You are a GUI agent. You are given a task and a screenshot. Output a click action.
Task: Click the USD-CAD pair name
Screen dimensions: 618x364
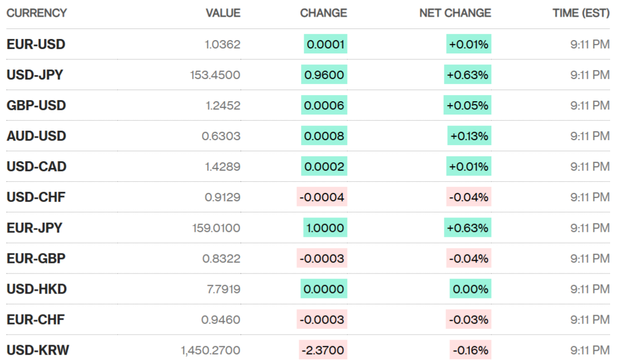(x=36, y=167)
